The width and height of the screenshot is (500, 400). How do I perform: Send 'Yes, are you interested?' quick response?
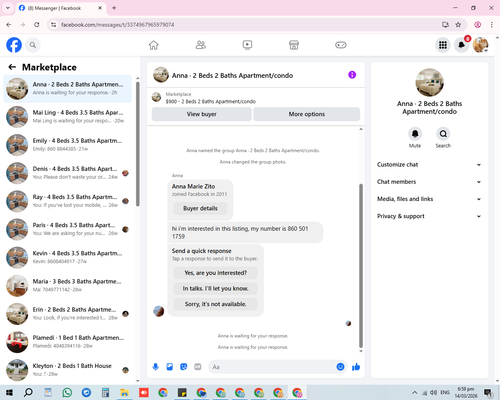point(216,273)
